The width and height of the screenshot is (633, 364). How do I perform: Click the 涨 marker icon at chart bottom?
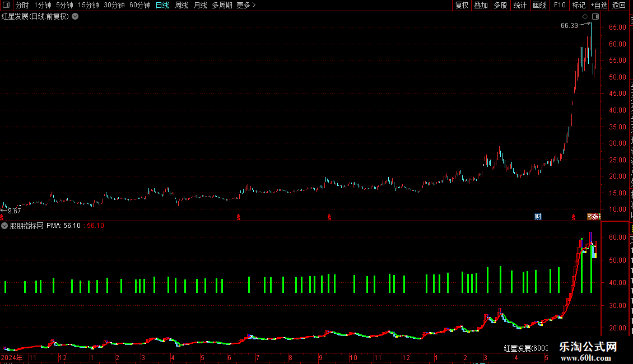594,217
